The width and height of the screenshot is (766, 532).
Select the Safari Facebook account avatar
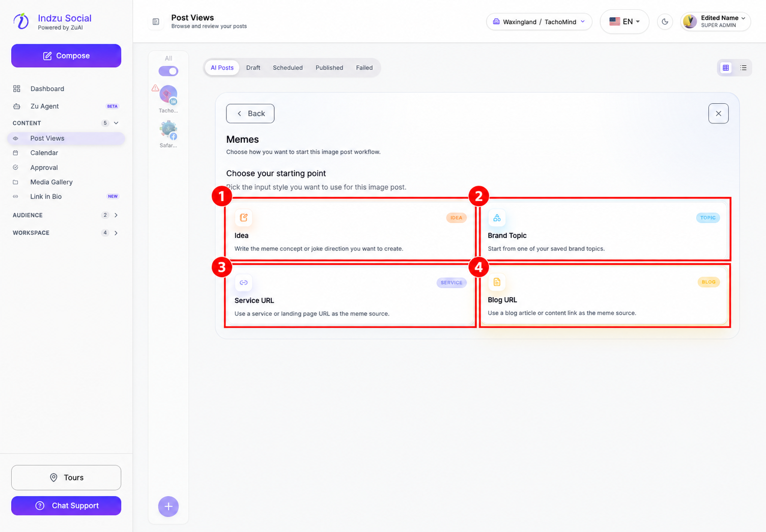click(x=168, y=130)
